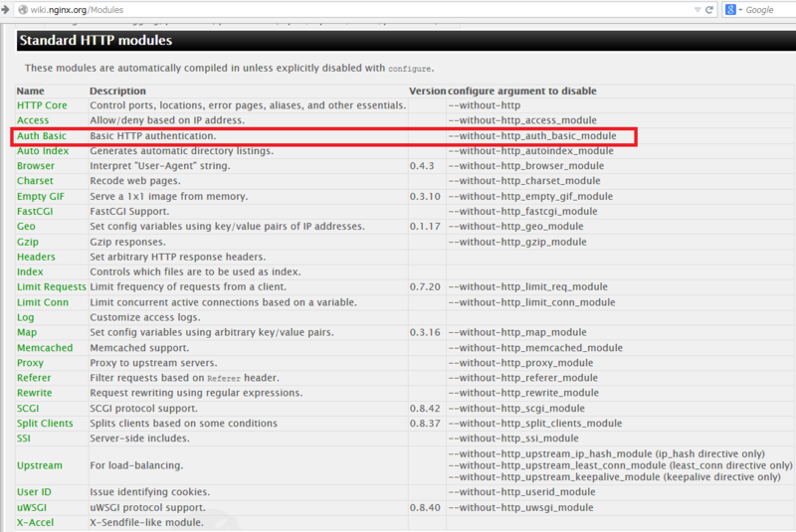The image size is (796, 532).
Task: Open the Geo module link
Action: pyautogui.click(x=26, y=227)
